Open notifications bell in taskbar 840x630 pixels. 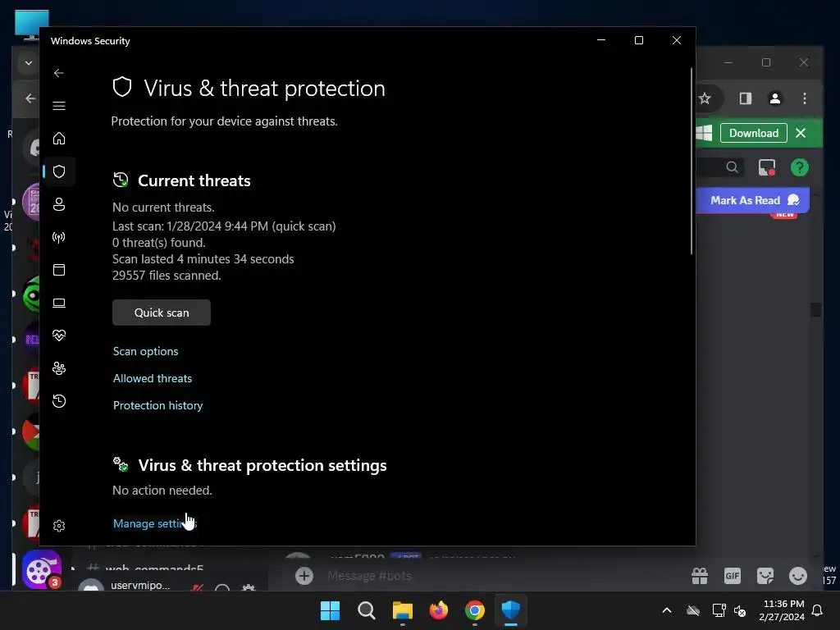(818, 610)
